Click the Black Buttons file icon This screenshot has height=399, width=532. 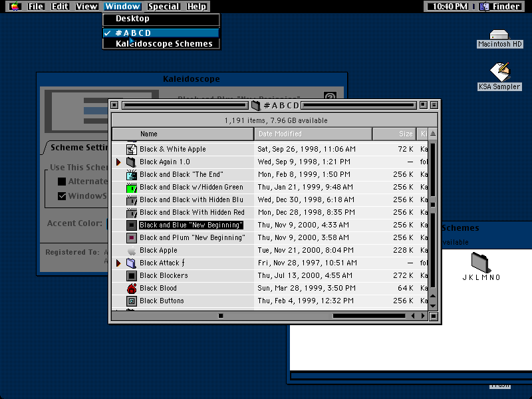pos(131,301)
